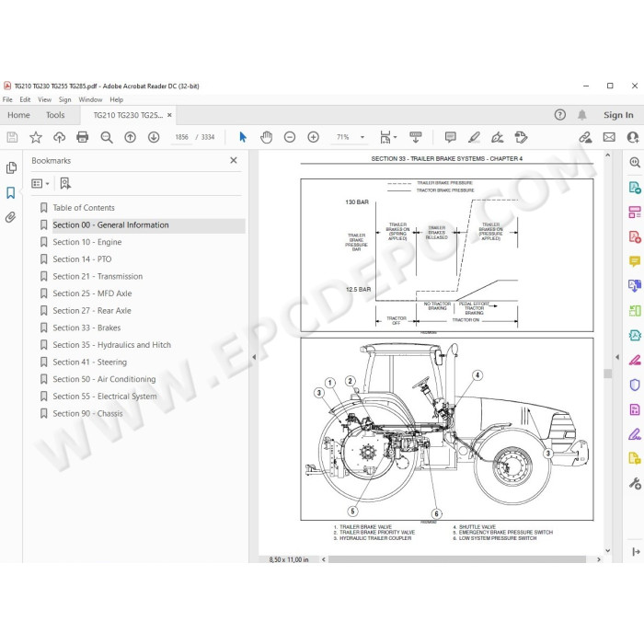This screenshot has width=644, height=644.
Task: Select the Highlight text tool
Action: [x=474, y=137]
